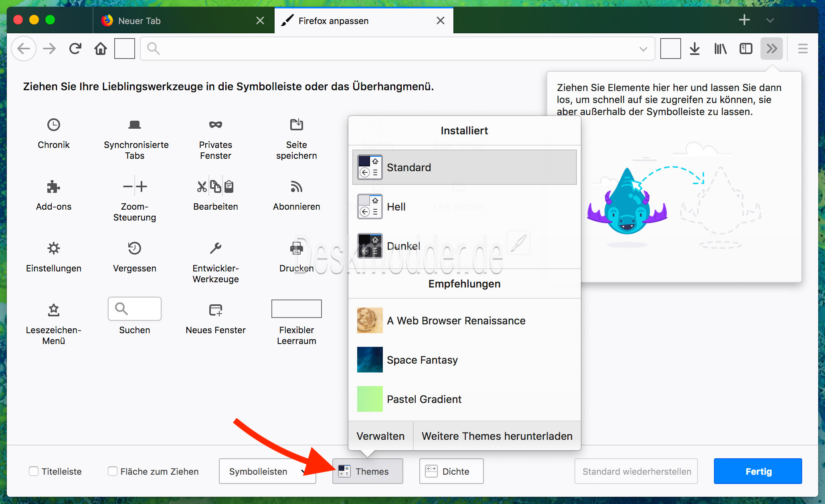Choose A Web Browser Renaissance theme

pos(465,320)
